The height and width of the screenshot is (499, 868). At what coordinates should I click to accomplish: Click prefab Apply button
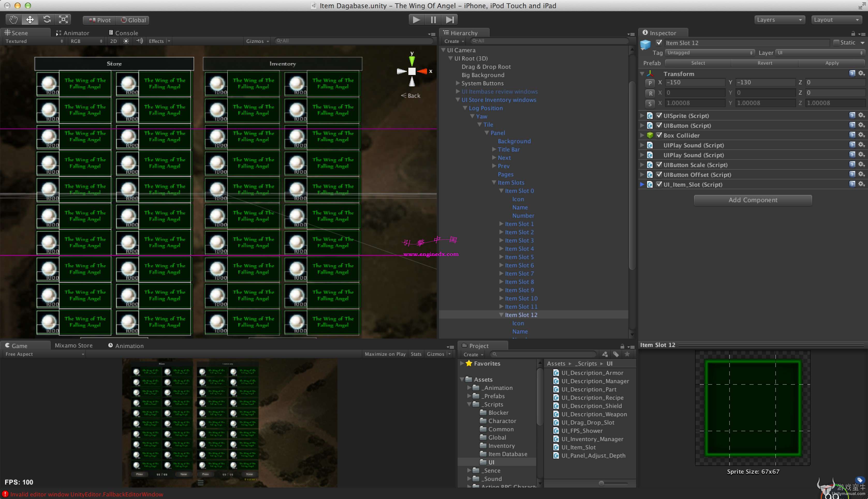832,63
